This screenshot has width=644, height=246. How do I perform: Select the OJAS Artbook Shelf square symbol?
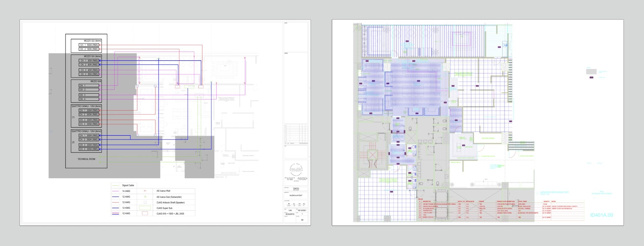tap(145, 202)
